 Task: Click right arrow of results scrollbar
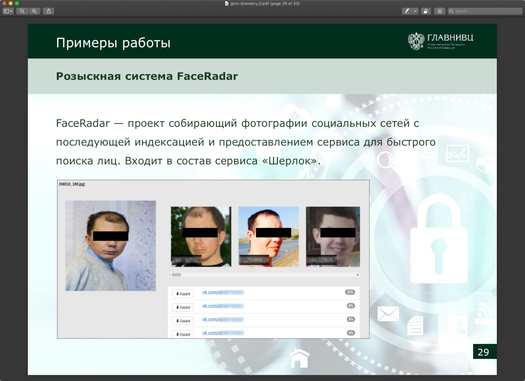pos(358,275)
